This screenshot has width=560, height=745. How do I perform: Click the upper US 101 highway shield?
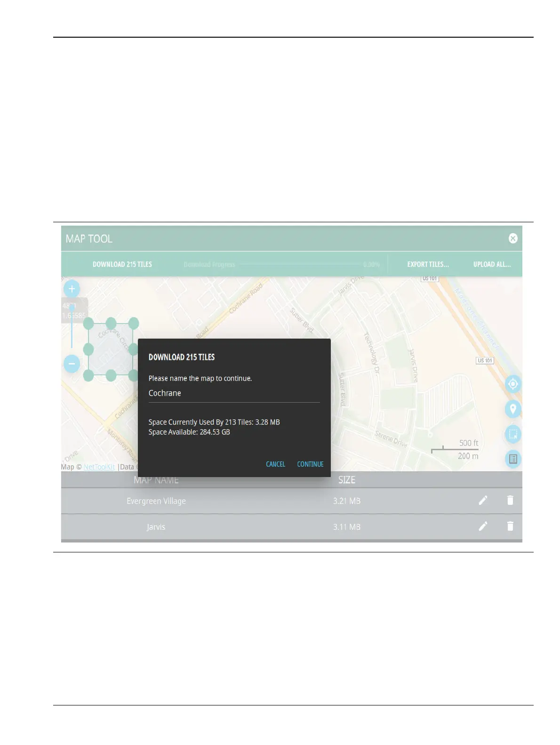tap(430, 279)
